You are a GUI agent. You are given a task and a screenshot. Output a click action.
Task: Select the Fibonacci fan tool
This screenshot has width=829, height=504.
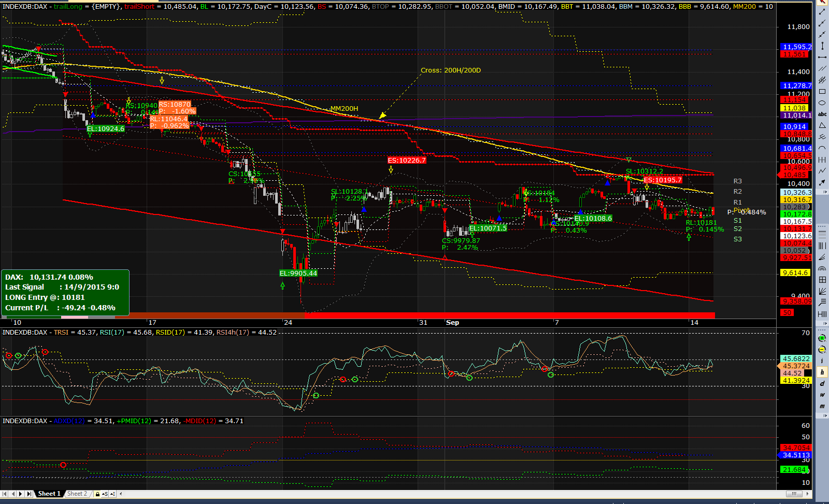click(x=822, y=257)
